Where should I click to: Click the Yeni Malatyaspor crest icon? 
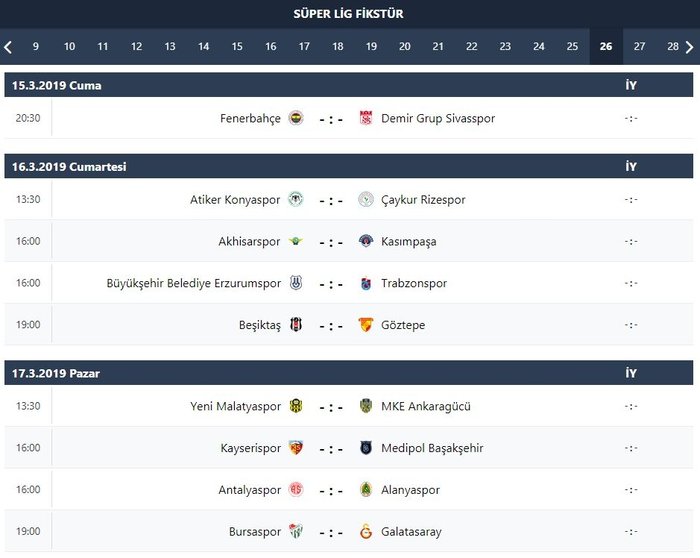coord(296,406)
